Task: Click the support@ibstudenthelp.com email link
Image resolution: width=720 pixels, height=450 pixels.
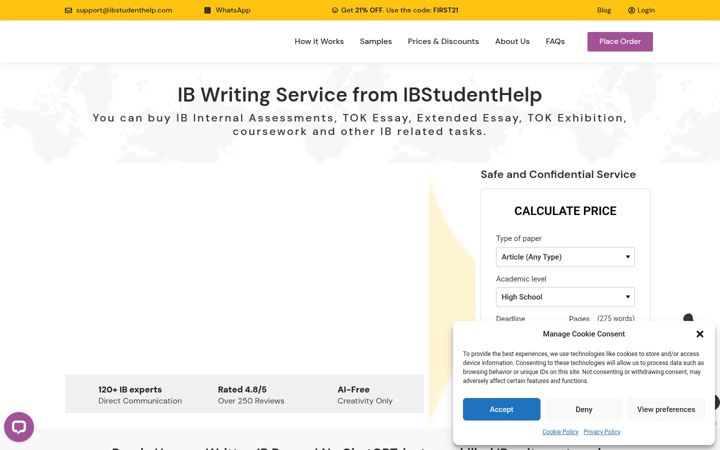Action: pyautogui.click(x=124, y=10)
